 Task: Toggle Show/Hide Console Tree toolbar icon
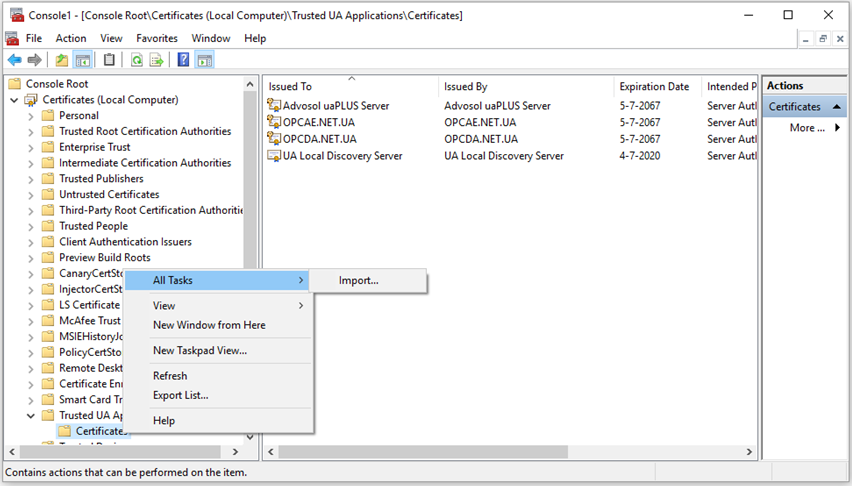[83, 60]
